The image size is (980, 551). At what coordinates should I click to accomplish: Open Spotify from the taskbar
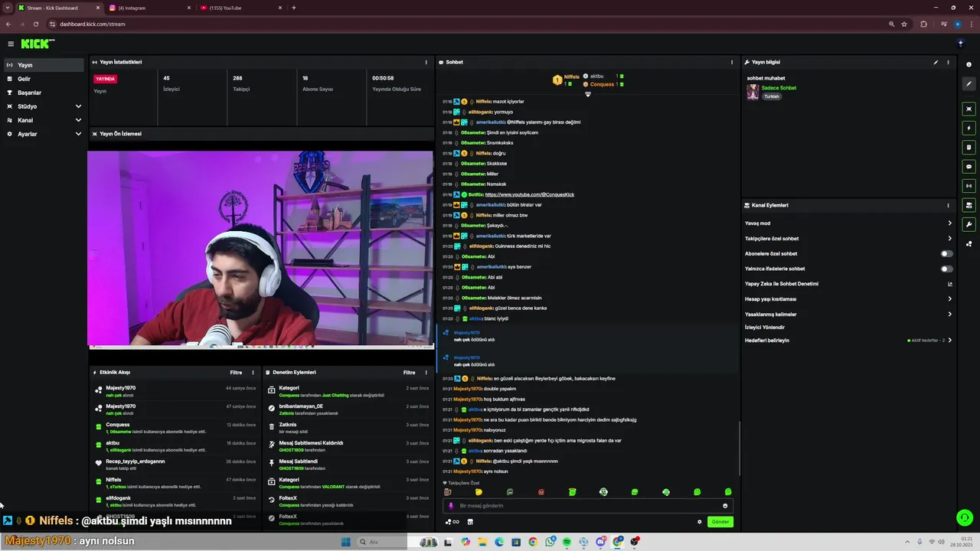567,542
